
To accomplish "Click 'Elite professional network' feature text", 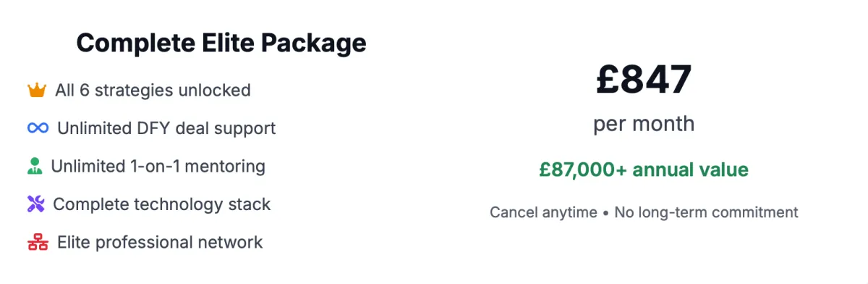I will pos(160,242).
